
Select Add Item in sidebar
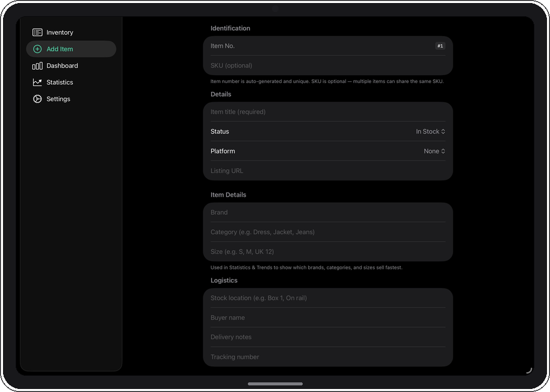coord(71,49)
